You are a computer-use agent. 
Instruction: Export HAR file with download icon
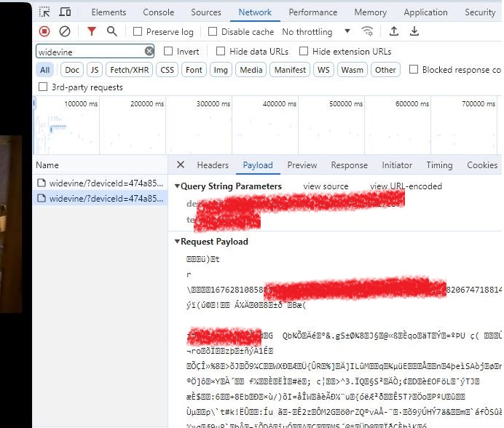(414, 31)
